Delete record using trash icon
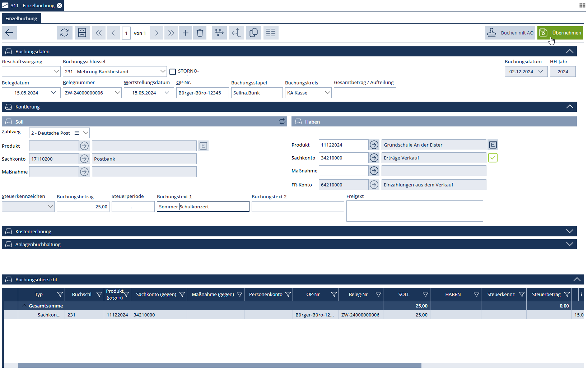The height and width of the screenshot is (370, 588). coord(200,33)
